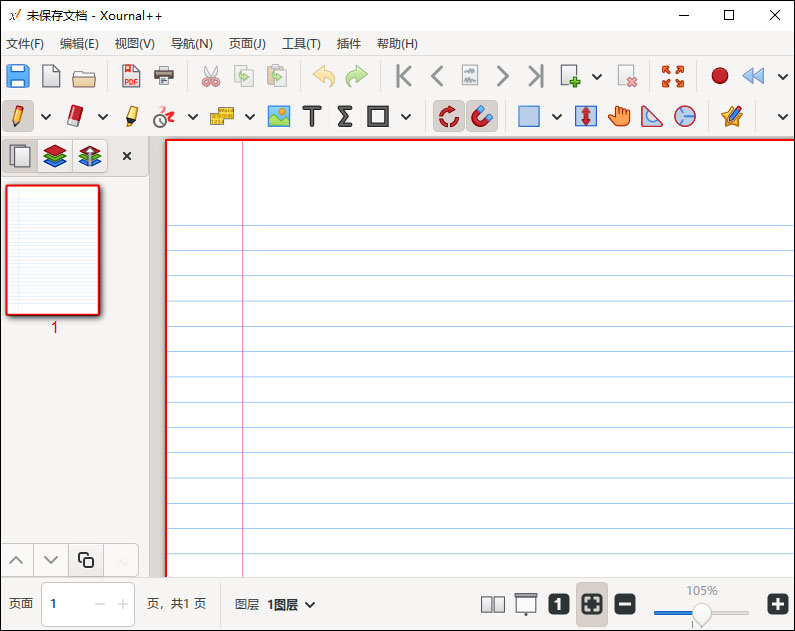Screen dimensions: 795x631
Task: Open the insert page dropdown arrow
Action: click(597, 77)
